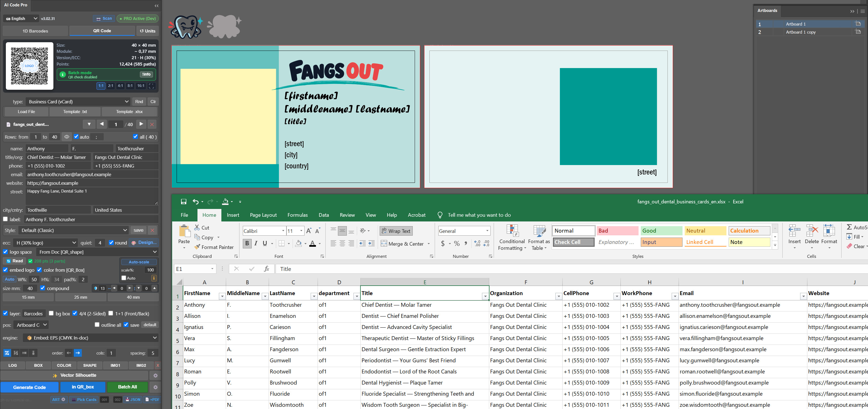Enable the bg box checkbox

[51, 313]
